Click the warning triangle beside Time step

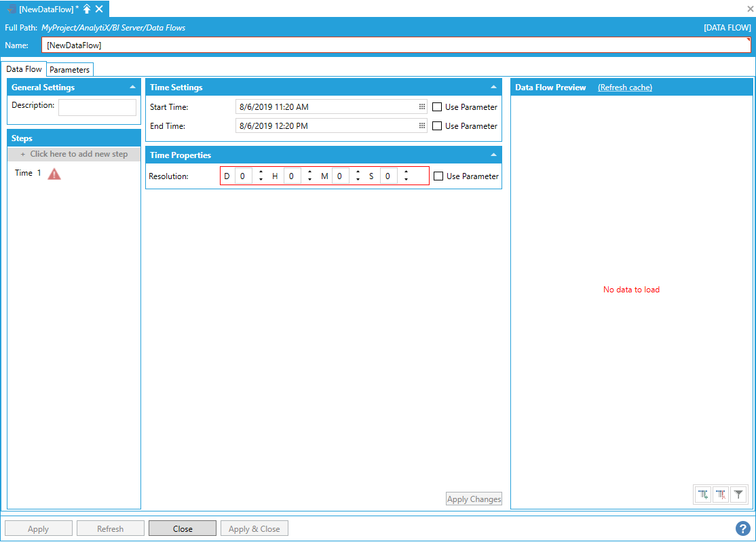54,174
